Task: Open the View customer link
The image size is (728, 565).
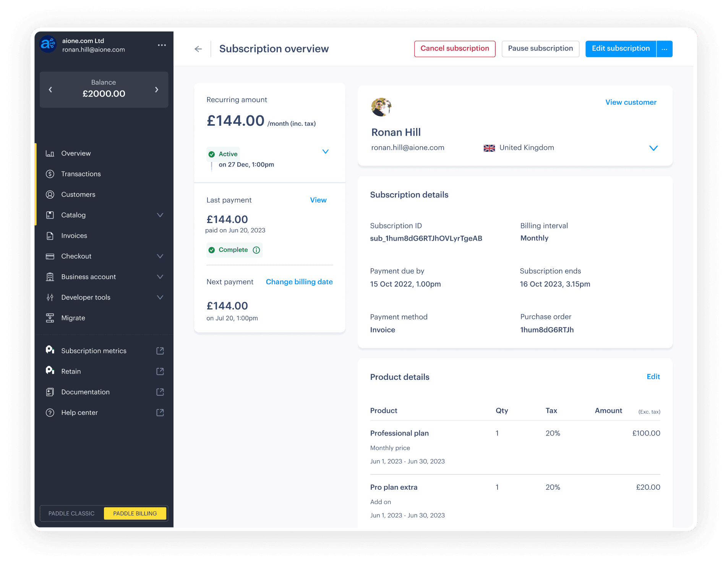Action: click(x=631, y=102)
